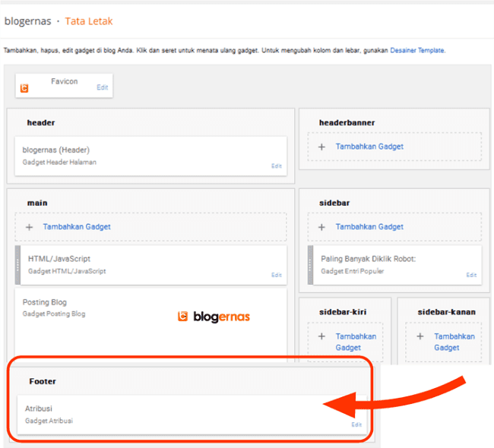Grab the Paling Banyak Diklik Robot drag handle
494x448 pixels.
pos(311,264)
